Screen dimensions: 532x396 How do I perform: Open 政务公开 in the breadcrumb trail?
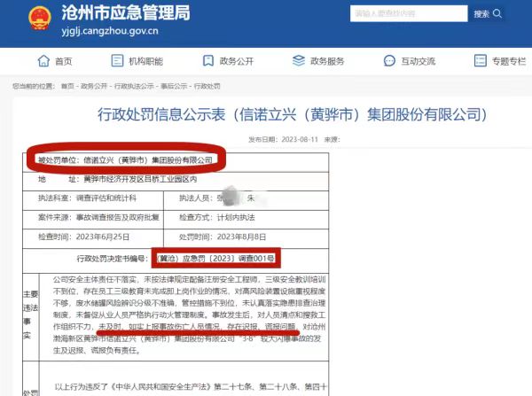tap(93, 87)
